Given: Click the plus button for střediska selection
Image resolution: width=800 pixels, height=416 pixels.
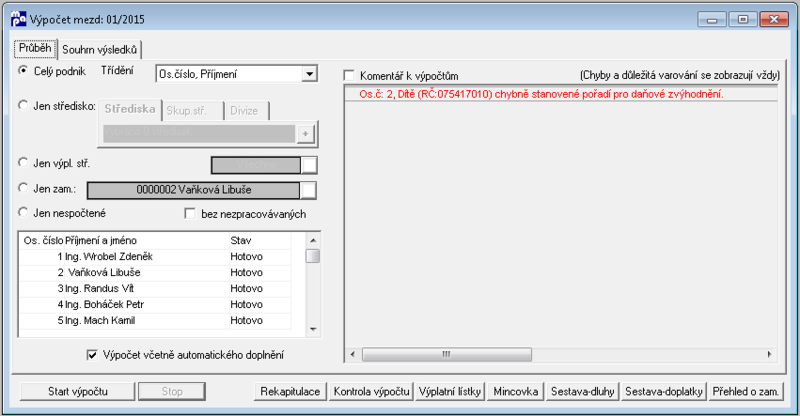Looking at the screenshot, I should pos(305,134).
